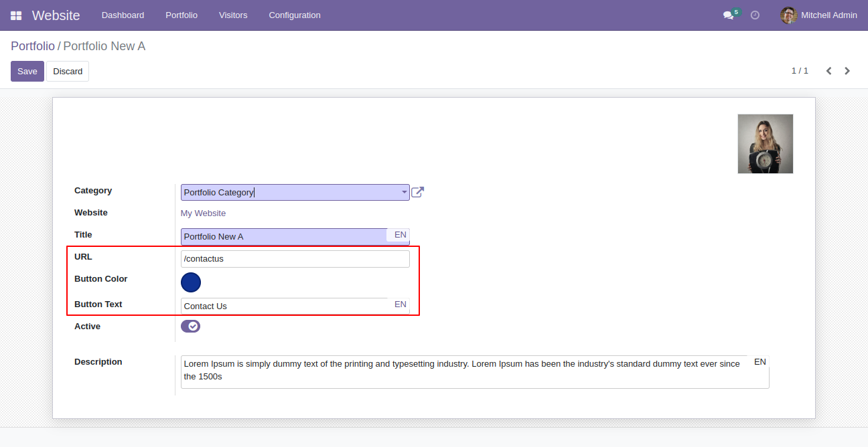
Task: Click EN translate button for Button Text
Action: pos(401,304)
